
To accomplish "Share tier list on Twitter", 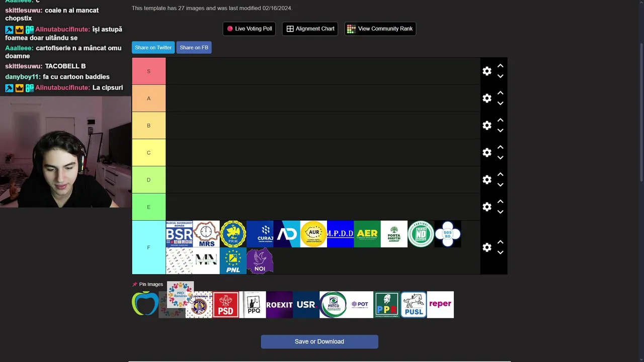I will 153,47.
